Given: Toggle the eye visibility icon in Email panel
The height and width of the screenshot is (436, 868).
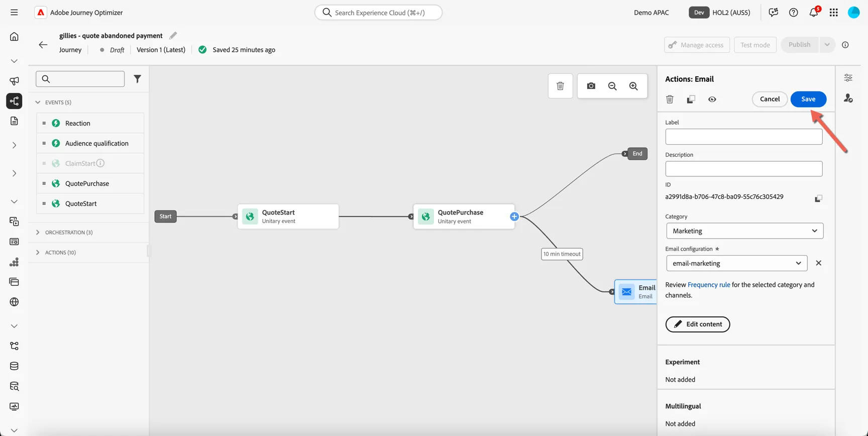Looking at the screenshot, I should pos(712,99).
